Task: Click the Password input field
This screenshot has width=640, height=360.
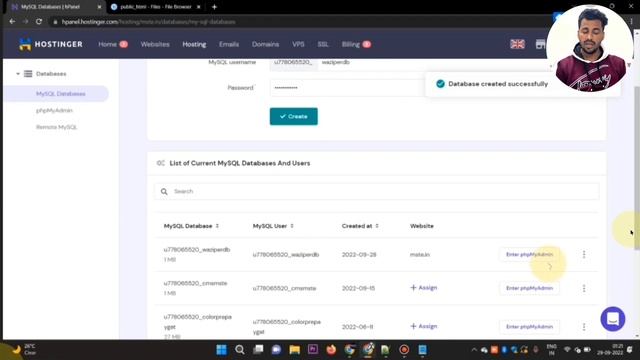Action: tap(346, 88)
